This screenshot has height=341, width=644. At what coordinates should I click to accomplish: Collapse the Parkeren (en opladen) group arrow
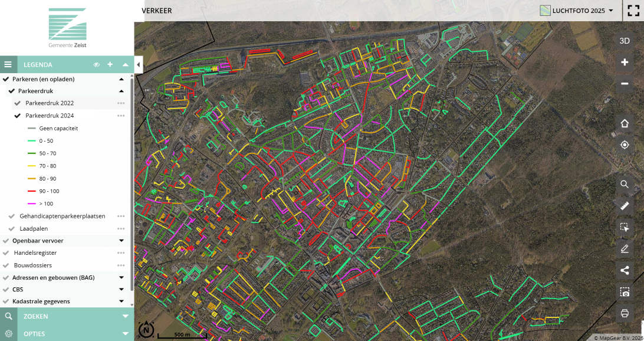pos(121,79)
